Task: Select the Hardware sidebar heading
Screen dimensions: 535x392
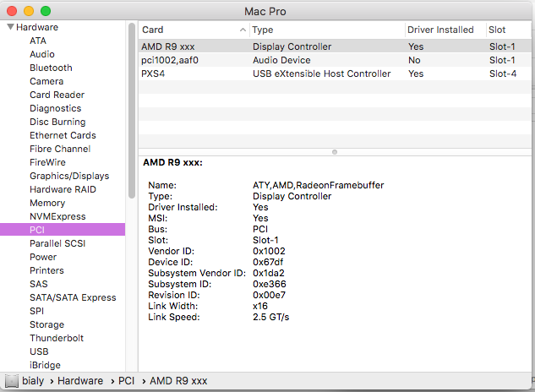Action: pos(37,27)
